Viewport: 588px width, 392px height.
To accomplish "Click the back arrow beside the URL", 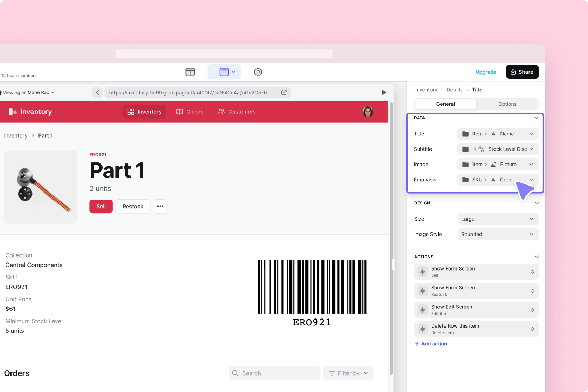I will coord(98,93).
